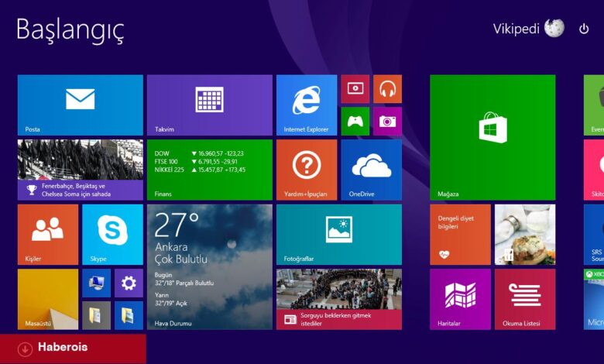The image size is (604, 364).
Task: Open the purple Camera tile
Action: pyautogui.click(x=387, y=122)
